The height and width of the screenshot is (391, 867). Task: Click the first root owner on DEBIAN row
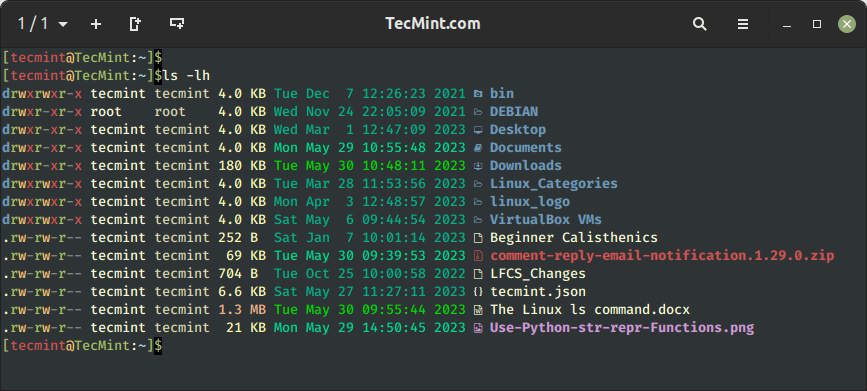(106, 112)
